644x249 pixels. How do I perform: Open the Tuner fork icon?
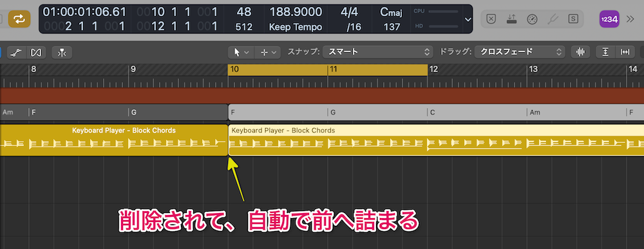[x=553, y=19]
